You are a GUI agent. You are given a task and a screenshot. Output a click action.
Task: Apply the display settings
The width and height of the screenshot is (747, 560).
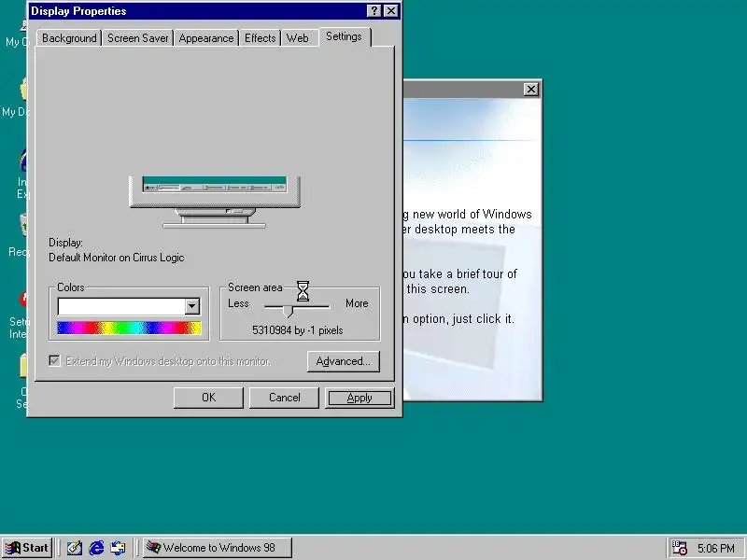click(359, 398)
